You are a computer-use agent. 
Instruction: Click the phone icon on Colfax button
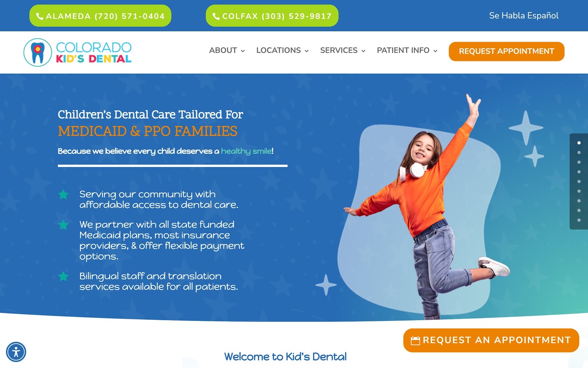click(216, 16)
